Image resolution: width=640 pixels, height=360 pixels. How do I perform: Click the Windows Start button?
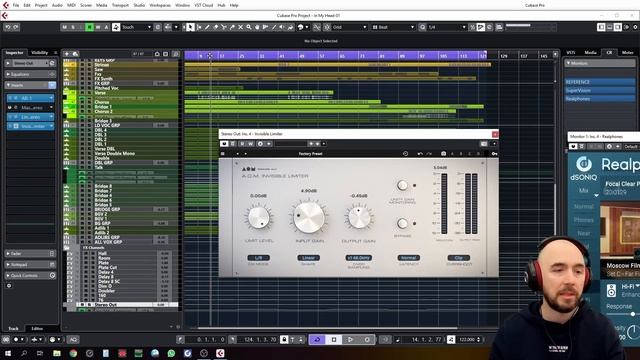pos(7,353)
